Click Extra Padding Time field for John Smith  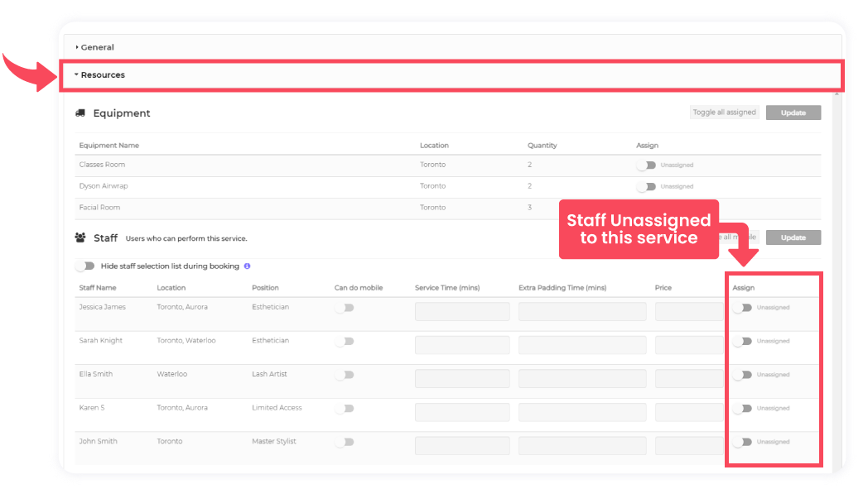pyautogui.click(x=582, y=446)
